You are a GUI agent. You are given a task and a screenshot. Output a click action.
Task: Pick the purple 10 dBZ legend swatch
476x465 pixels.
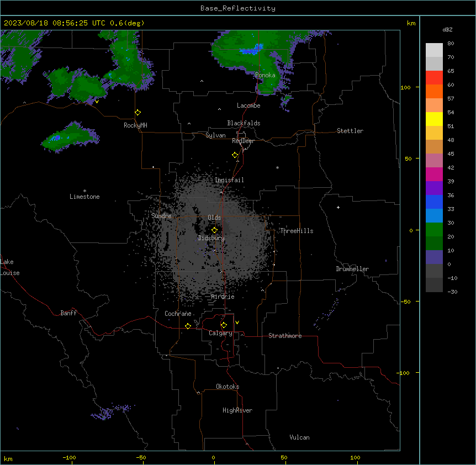tap(434, 257)
